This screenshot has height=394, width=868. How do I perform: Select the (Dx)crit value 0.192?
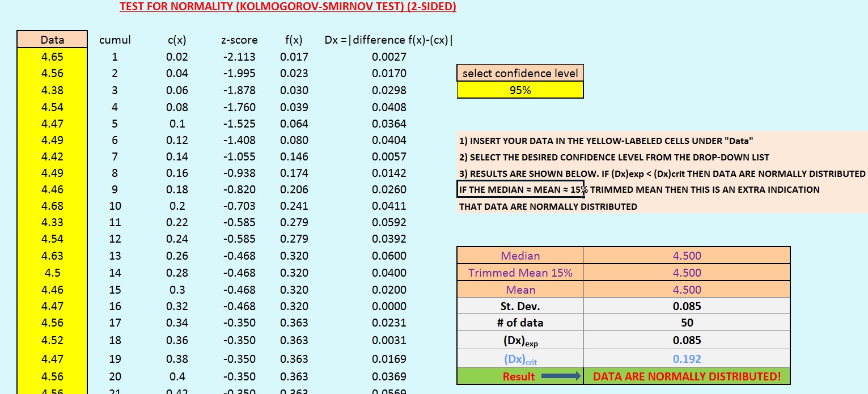tap(687, 359)
